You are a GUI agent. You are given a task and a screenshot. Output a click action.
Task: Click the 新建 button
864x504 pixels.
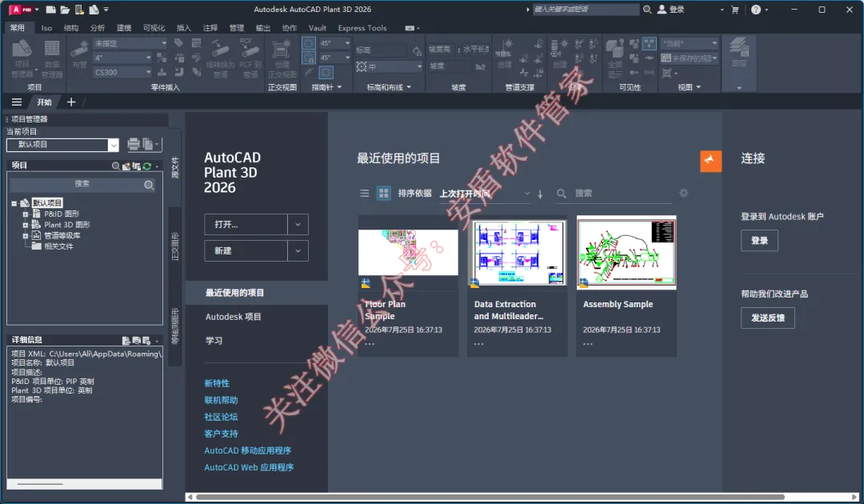click(246, 250)
